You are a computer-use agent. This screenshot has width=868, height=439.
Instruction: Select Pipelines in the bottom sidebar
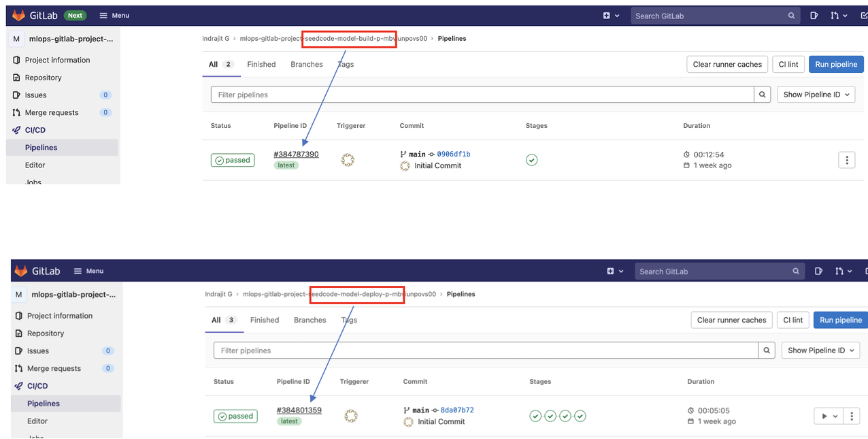pos(44,404)
